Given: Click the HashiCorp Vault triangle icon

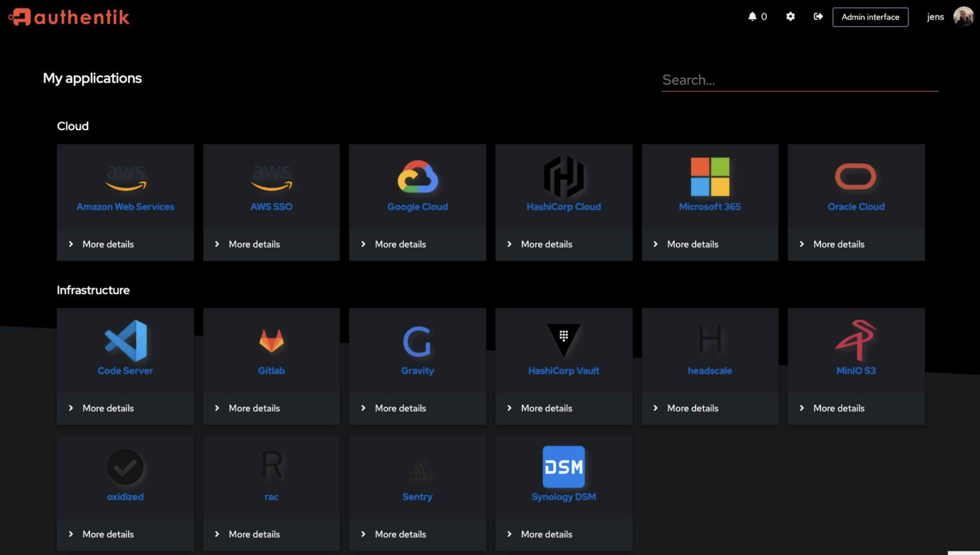Looking at the screenshot, I should pos(563,340).
